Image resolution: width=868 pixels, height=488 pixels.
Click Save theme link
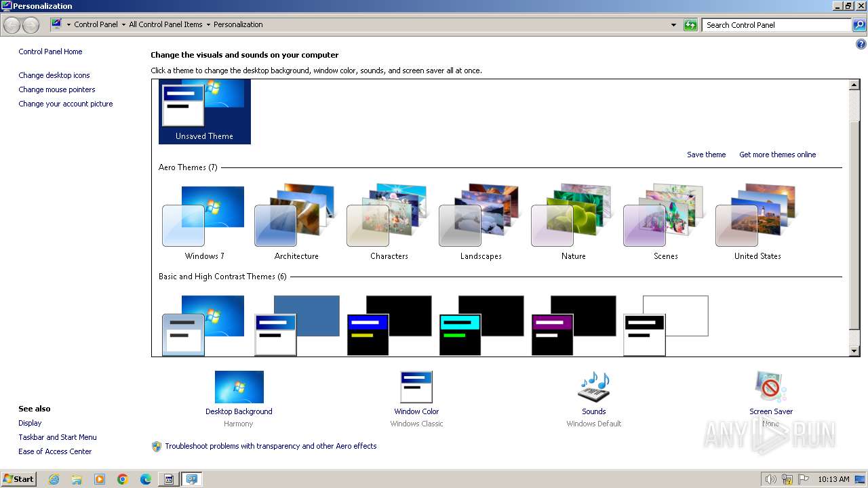point(706,155)
